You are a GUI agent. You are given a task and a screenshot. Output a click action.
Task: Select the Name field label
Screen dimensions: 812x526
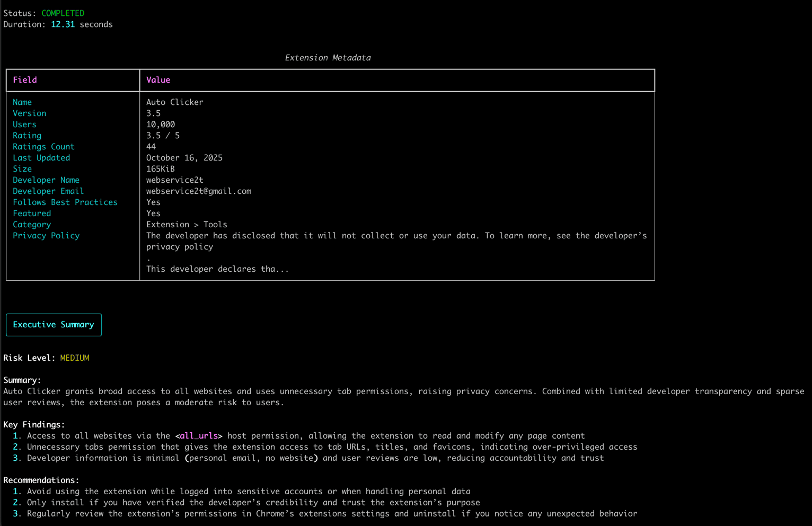point(22,102)
